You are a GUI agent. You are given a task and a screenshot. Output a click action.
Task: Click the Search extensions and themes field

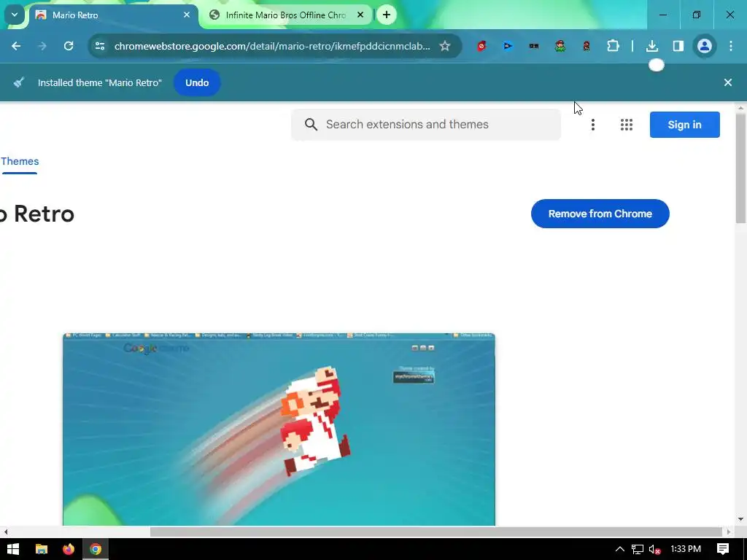pyautogui.click(x=426, y=124)
